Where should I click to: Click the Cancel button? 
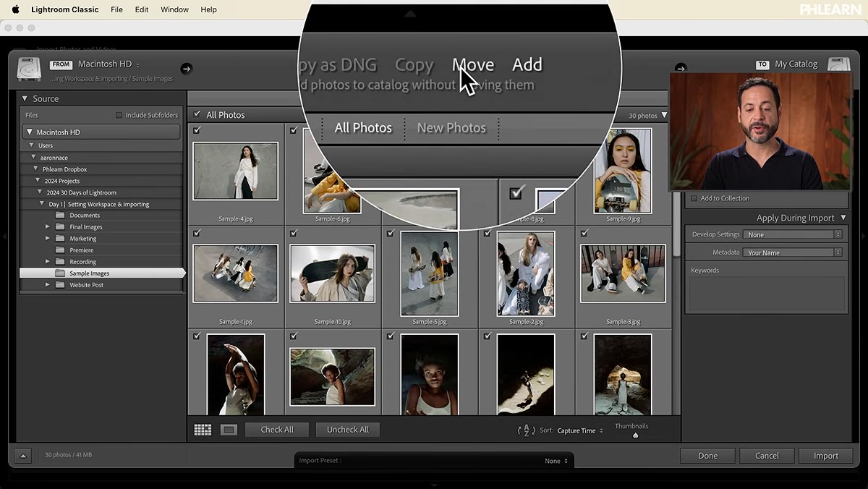point(767,456)
